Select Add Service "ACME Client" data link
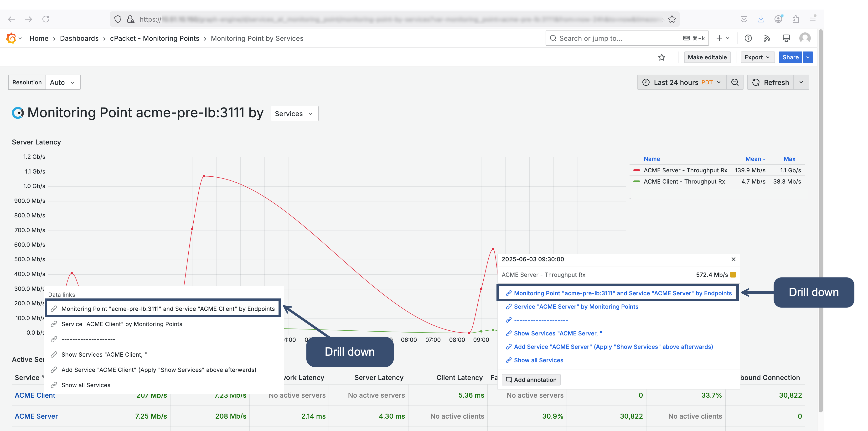This screenshot has width=868, height=431. pos(159,370)
